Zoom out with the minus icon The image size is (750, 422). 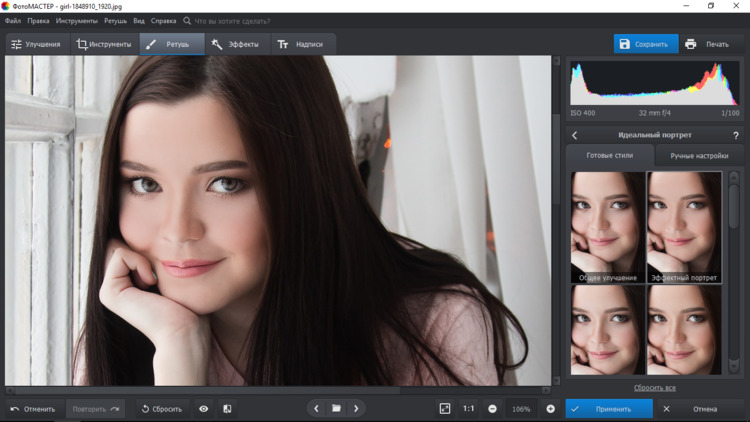(x=493, y=409)
